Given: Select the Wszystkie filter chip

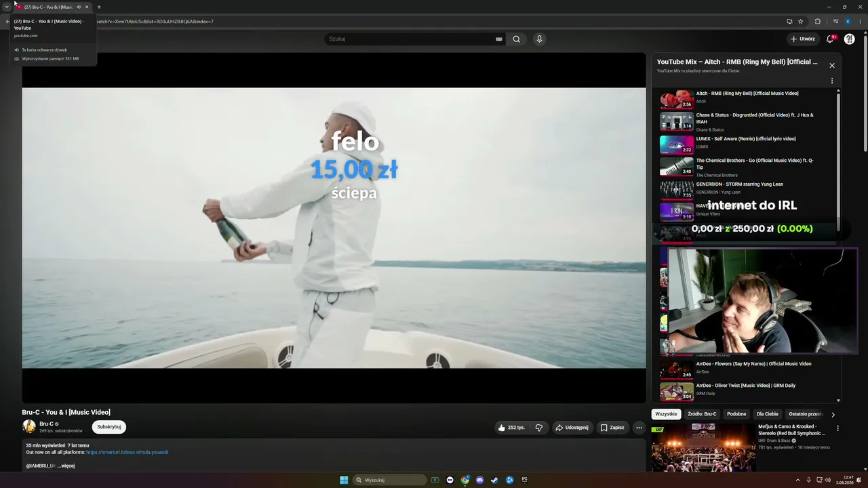Looking at the screenshot, I should tap(666, 414).
